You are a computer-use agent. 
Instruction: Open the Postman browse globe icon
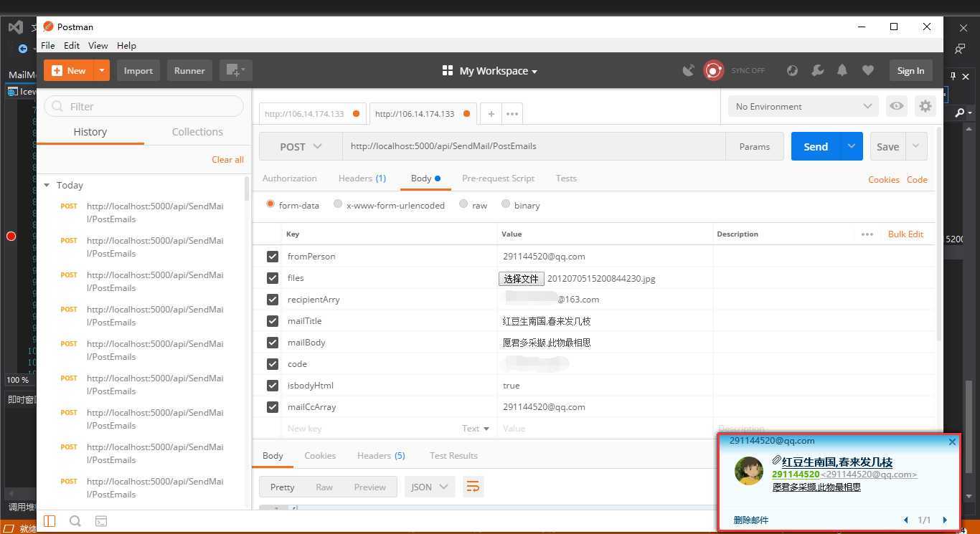point(792,70)
